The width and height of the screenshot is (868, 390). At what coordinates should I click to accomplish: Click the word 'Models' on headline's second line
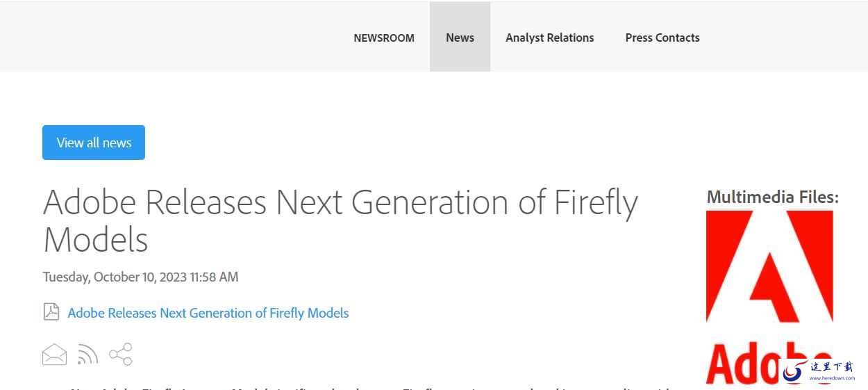coord(96,240)
